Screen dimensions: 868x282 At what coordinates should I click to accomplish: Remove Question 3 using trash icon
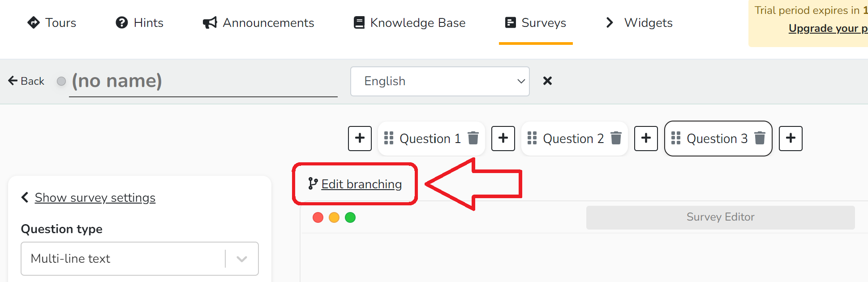point(760,138)
